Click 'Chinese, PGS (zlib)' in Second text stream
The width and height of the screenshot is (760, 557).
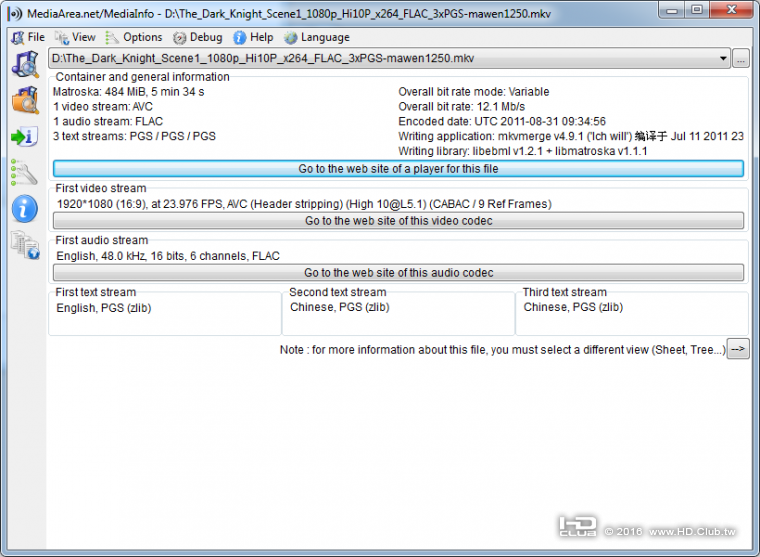340,307
